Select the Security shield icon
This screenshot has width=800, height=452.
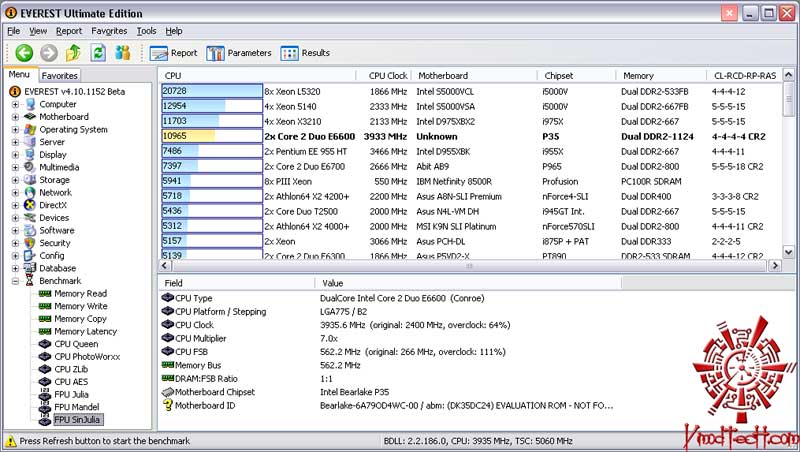[x=31, y=243]
